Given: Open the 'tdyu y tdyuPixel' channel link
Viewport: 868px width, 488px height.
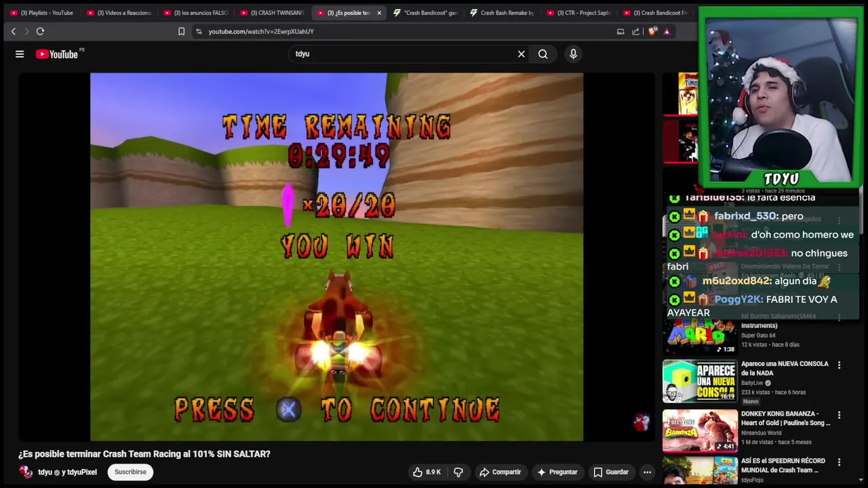Looking at the screenshot, I should pyautogui.click(x=67, y=472).
